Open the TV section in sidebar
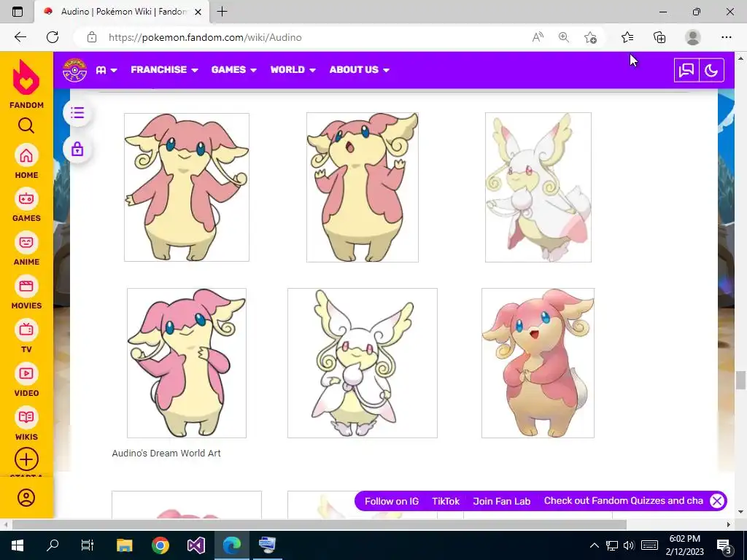The width and height of the screenshot is (747, 560). click(x=26, y=336)
